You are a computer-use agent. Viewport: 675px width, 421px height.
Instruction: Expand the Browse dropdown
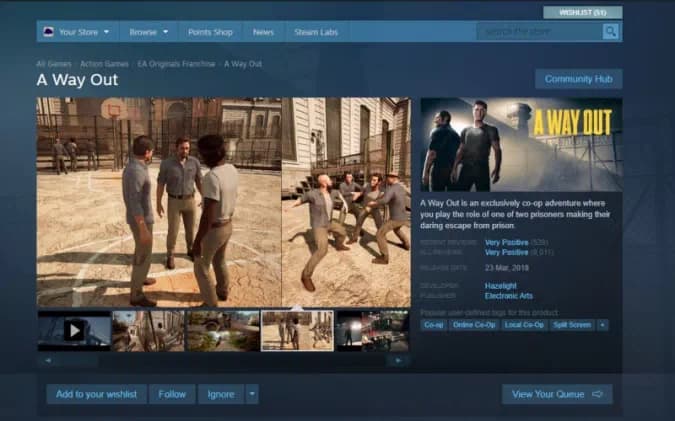149,32
